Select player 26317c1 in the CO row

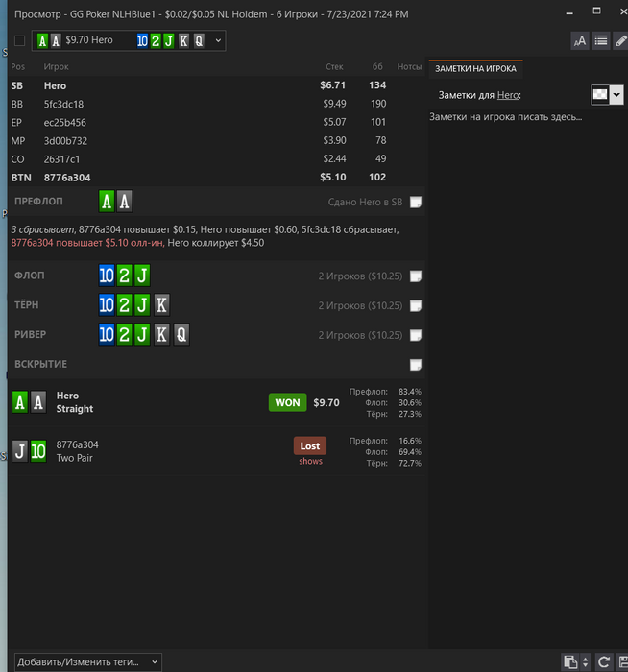coord(61,159)
